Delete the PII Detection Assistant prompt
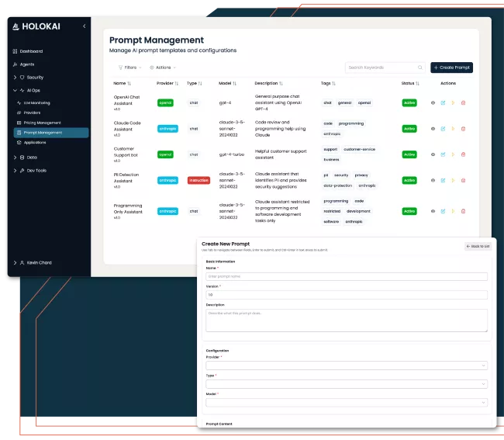Image resolution: width=504 pixels, height=440 pixels. click(463, 181)
